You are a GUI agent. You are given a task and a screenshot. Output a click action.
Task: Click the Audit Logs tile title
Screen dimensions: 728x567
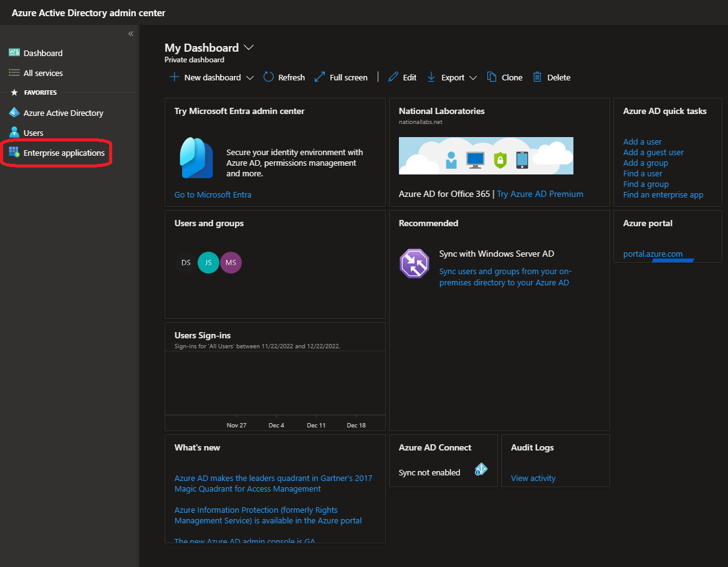532,448
